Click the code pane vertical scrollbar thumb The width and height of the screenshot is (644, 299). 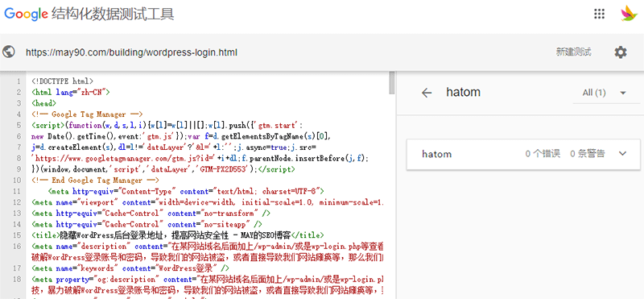(x=392, y=83)
